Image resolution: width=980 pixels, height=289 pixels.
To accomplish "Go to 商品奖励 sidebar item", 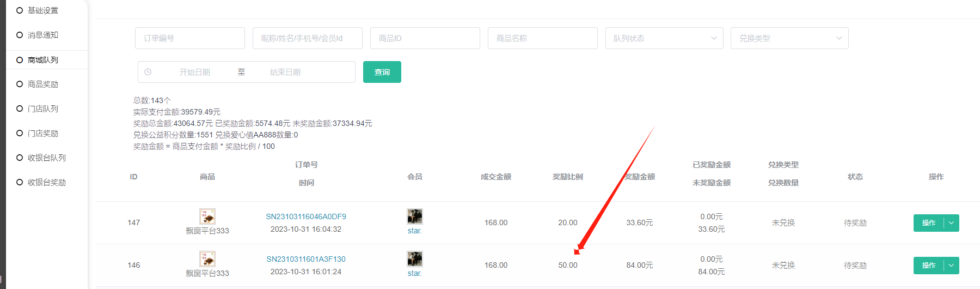I will click(x=43, y=85).
